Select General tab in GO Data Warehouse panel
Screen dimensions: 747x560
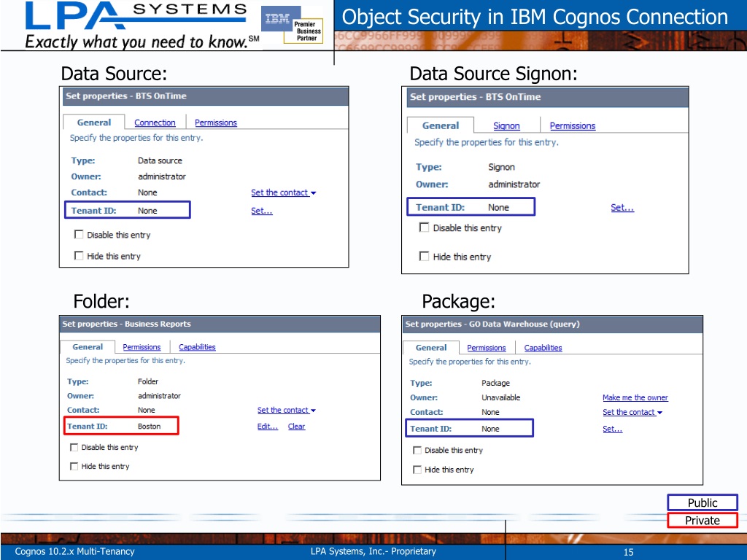(431, 348)
